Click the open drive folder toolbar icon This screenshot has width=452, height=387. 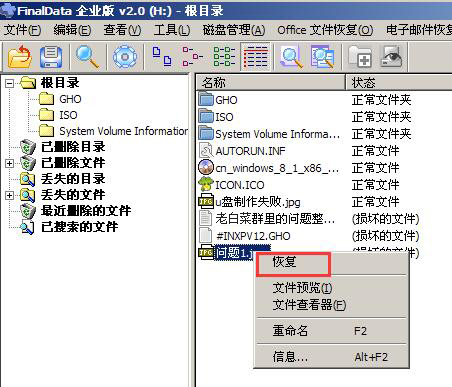point(20,57)
